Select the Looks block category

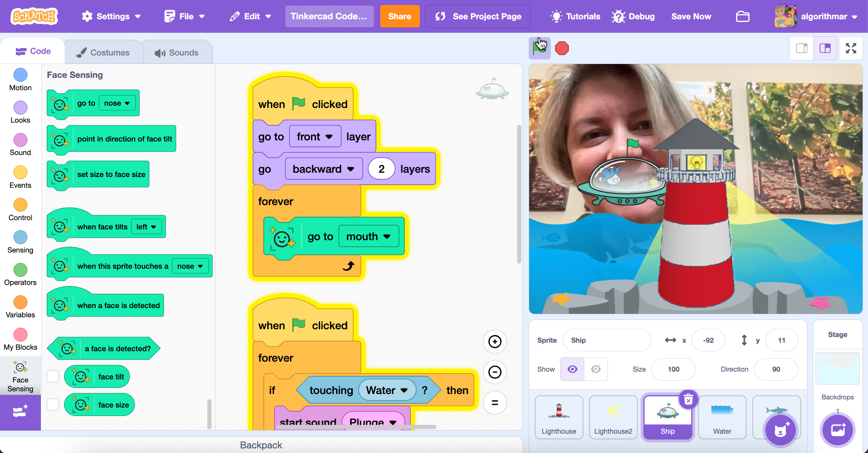pyautogui.click(x=20, y=112)
